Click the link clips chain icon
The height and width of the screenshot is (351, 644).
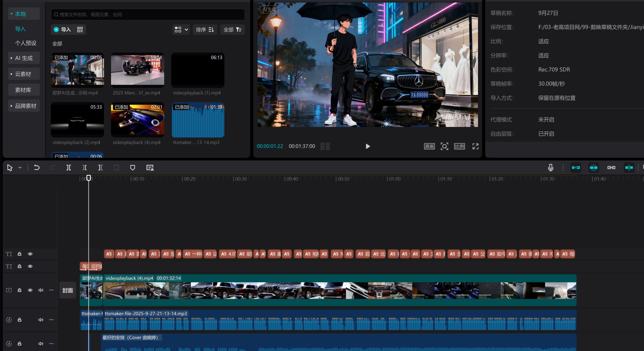pyautogui.click(x=611, y=167)
